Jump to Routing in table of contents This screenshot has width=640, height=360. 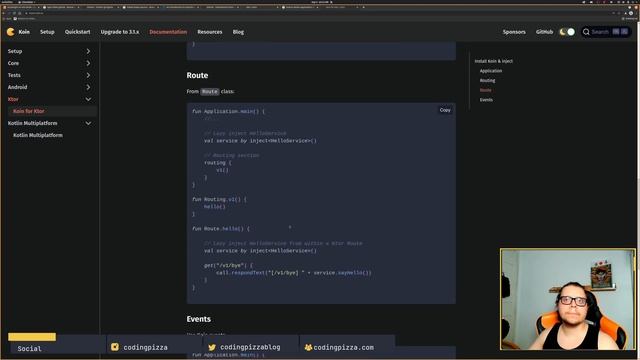(487, 80)
